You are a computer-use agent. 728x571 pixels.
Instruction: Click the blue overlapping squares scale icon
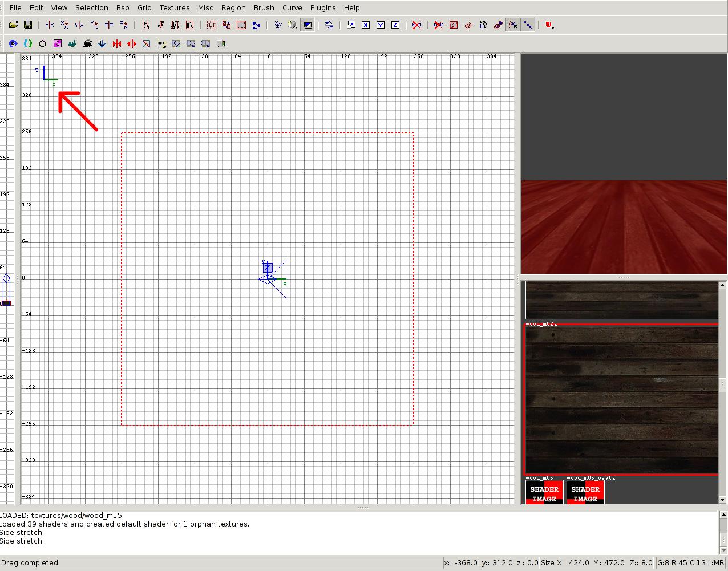[x=351, y=25]
